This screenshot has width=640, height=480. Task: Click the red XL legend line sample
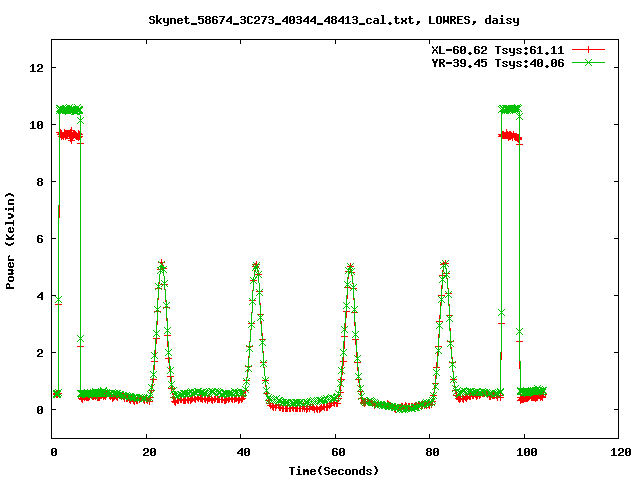coord(588,50)
